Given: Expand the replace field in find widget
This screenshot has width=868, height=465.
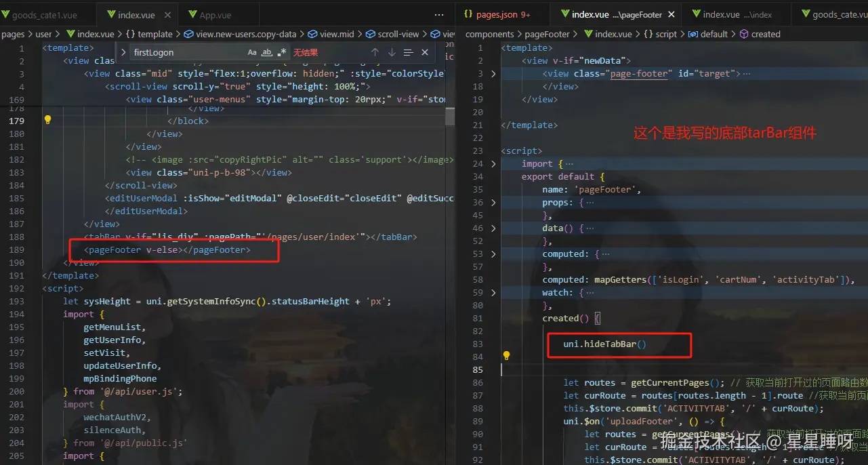Looking at the screenshot, I should point(123,52).
